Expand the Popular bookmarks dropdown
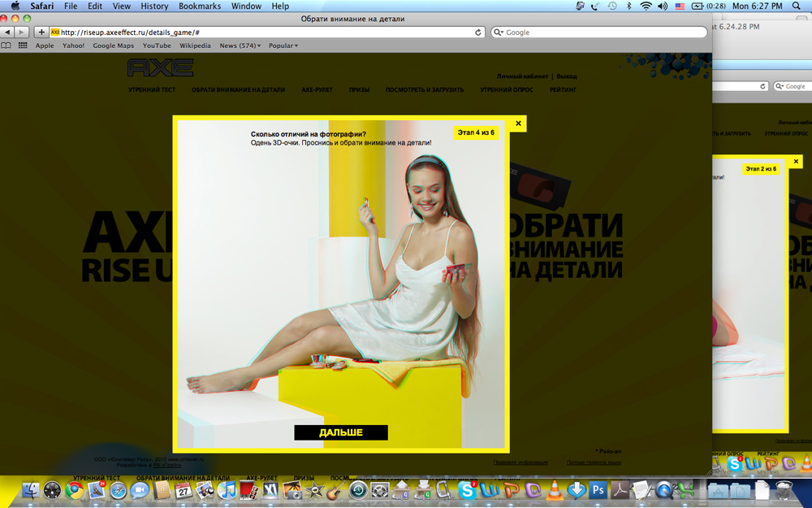This screenshot has width=812, height=508. click(283, 46)
